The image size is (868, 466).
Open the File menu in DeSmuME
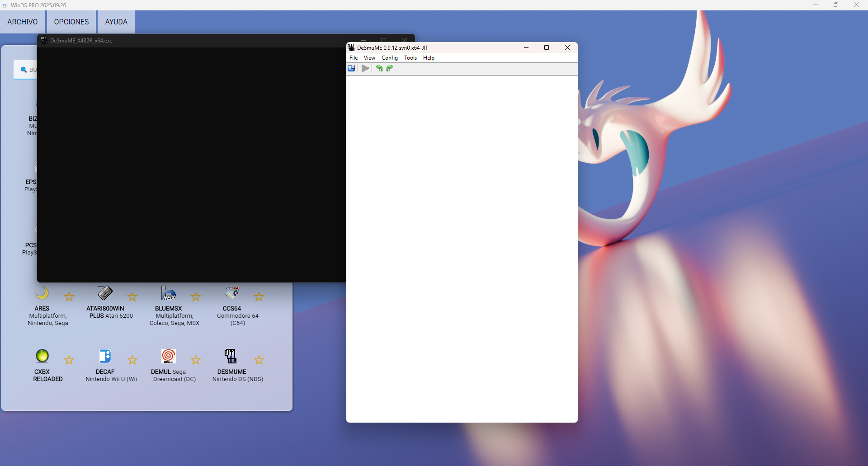coord(354,58)
